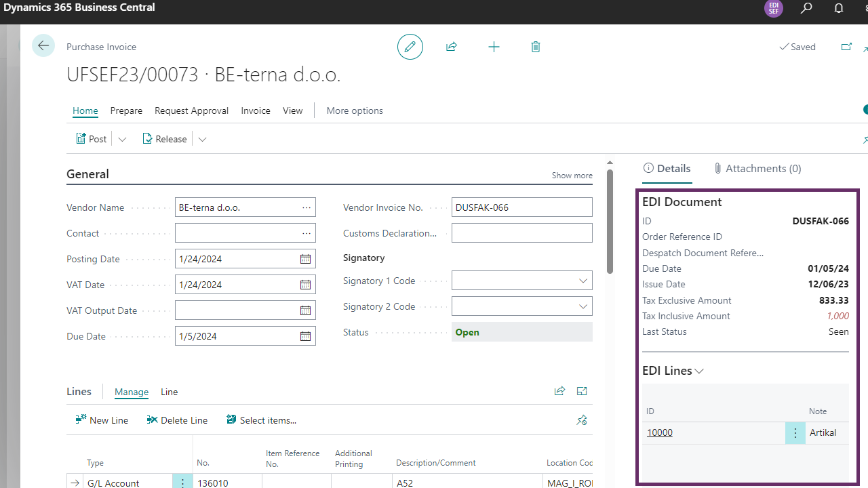
Task: Expand the Post dropdown arrow
Action: 121,138
